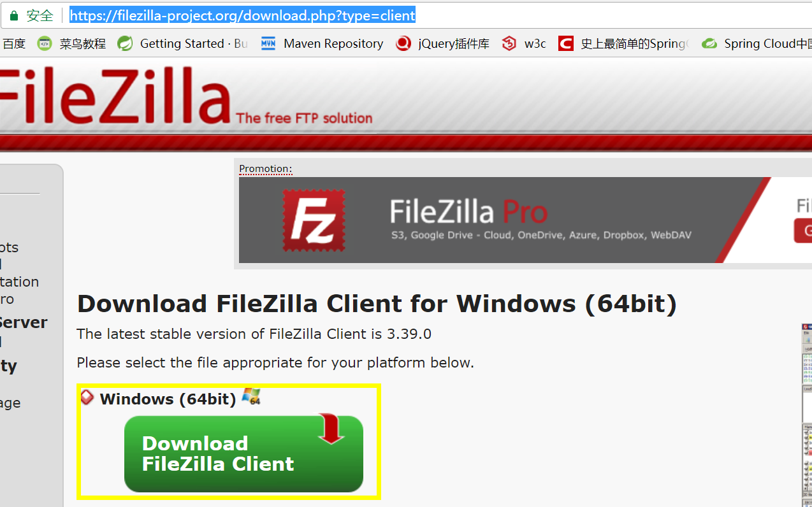Click the Download FileZilla Client button
Image resolution: width=812 pixels, height=507 pixels.
tap(243, 453)
